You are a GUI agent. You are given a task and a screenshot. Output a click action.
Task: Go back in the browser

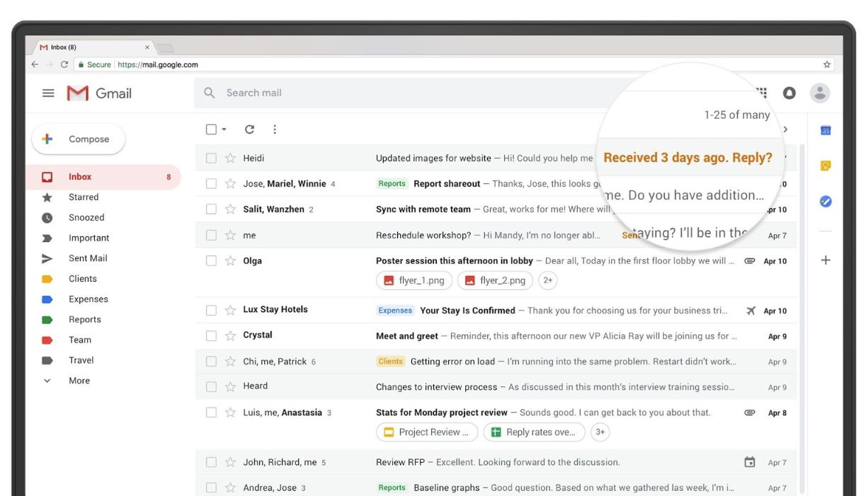(35, 64)
